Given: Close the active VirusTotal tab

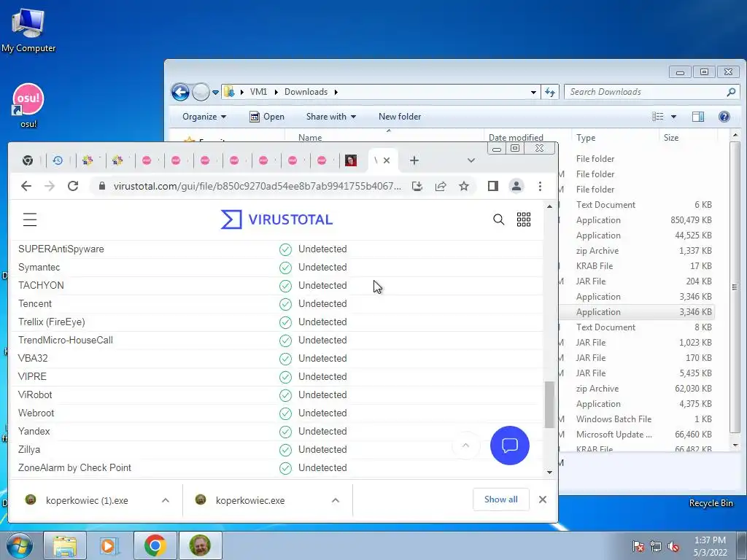Looking at the screenshot, I should (x=387, y=160).
